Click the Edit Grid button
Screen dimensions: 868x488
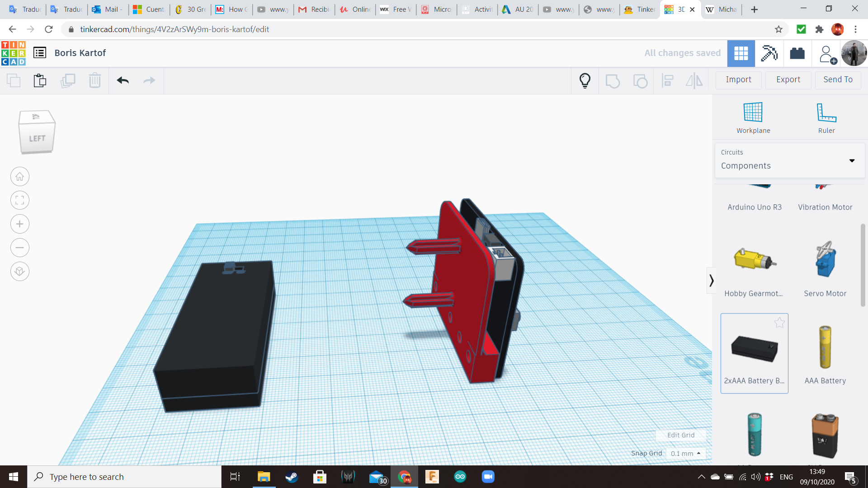point(681,435)
